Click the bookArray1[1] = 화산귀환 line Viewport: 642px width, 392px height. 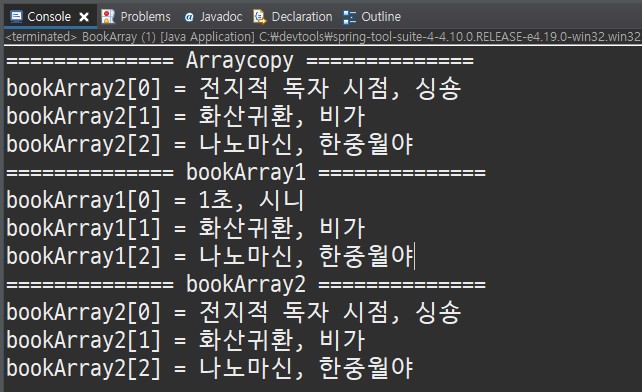(x=185, y=228)
